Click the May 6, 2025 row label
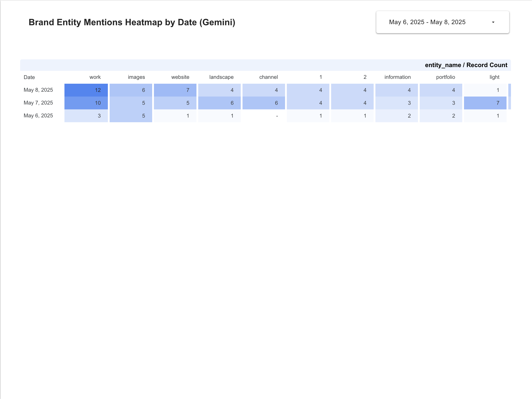Viewport: 532px width, 399px height. click(x=38, y=116)
